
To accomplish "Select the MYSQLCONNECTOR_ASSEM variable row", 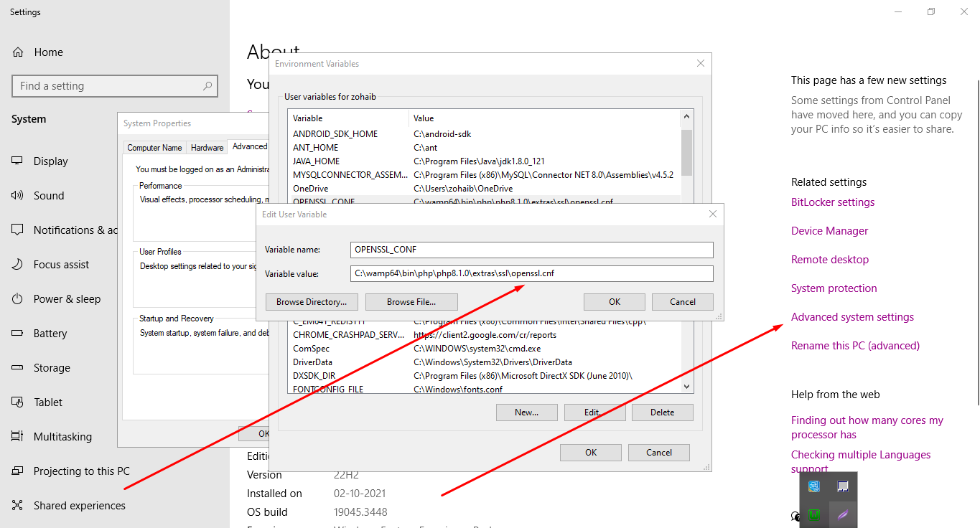I will pyautogui.click(x=485, y=174).
